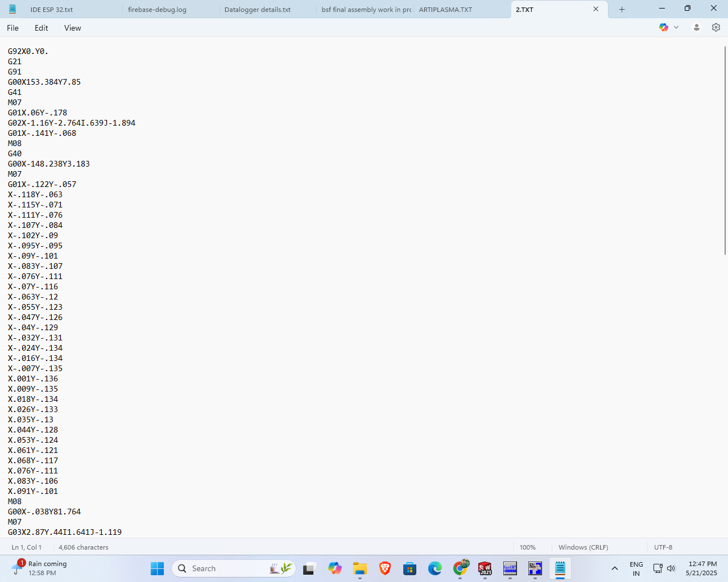The height and width of the screenshot is (582, 728).
Task: Click the taskbar Search box
Action: click(234, 568)
